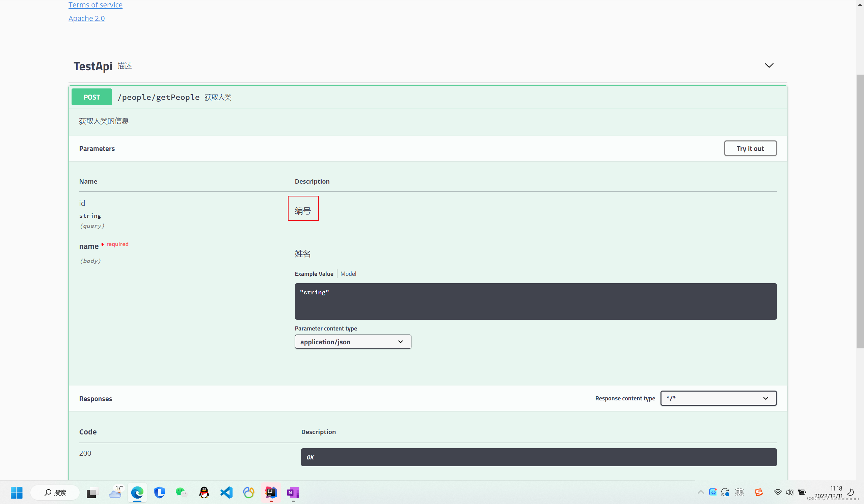Viewport: 864px width, 504px height.
Task: Click the Try it out button
Action: pyautogui.click(x=751, y=148)
